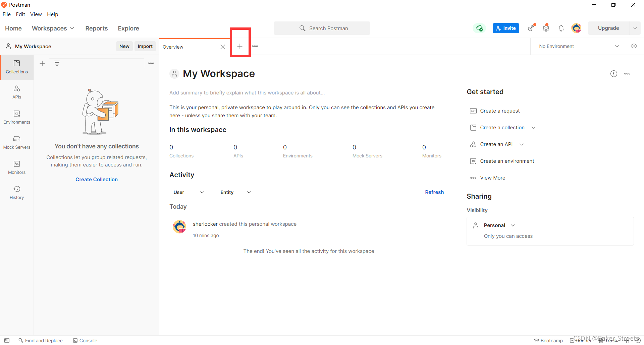This screenshot has height=345, width=644.
Task: Expand Create an API options chevron
Action: [x=522, y=144]
